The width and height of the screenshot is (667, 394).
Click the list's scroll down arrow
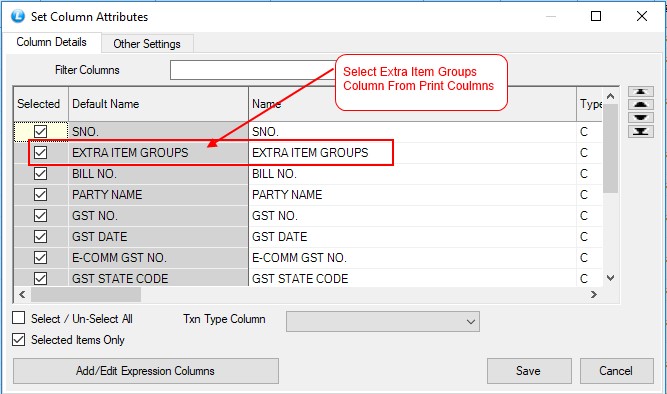click(610, 278)
